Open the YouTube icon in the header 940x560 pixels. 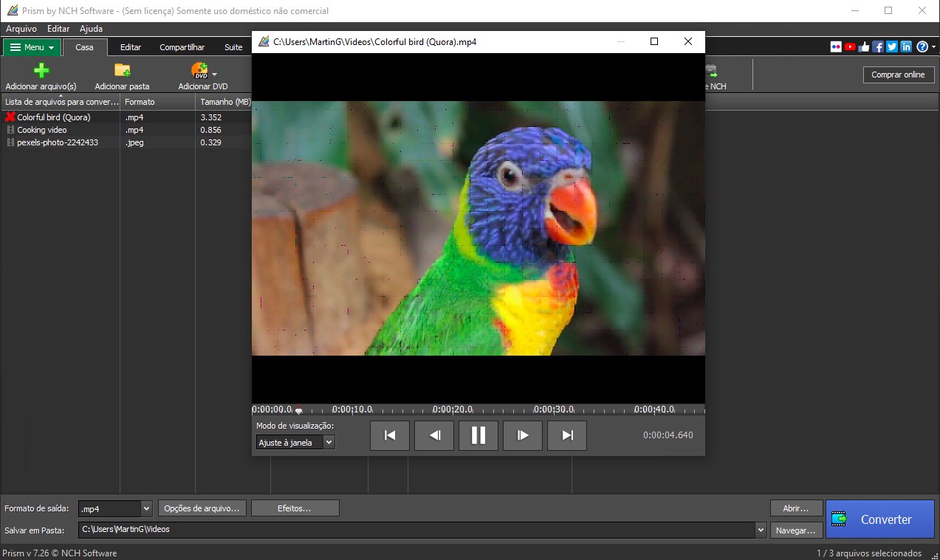pos(850,46)
